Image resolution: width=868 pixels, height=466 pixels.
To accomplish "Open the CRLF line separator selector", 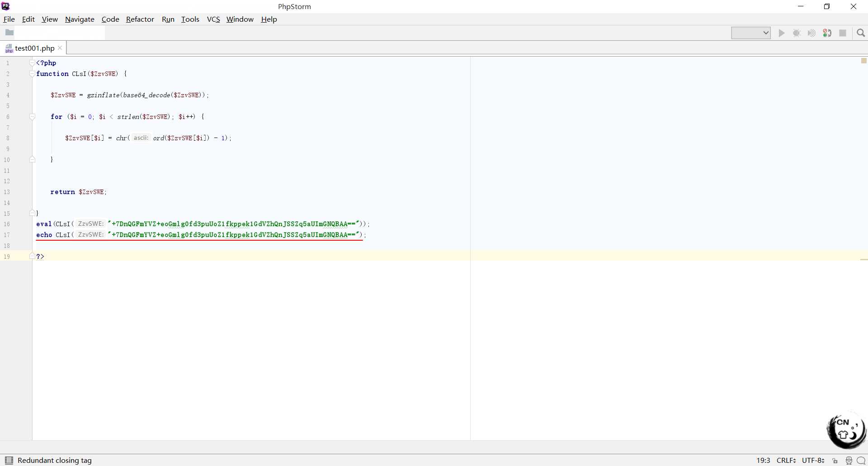I will 786,460.
